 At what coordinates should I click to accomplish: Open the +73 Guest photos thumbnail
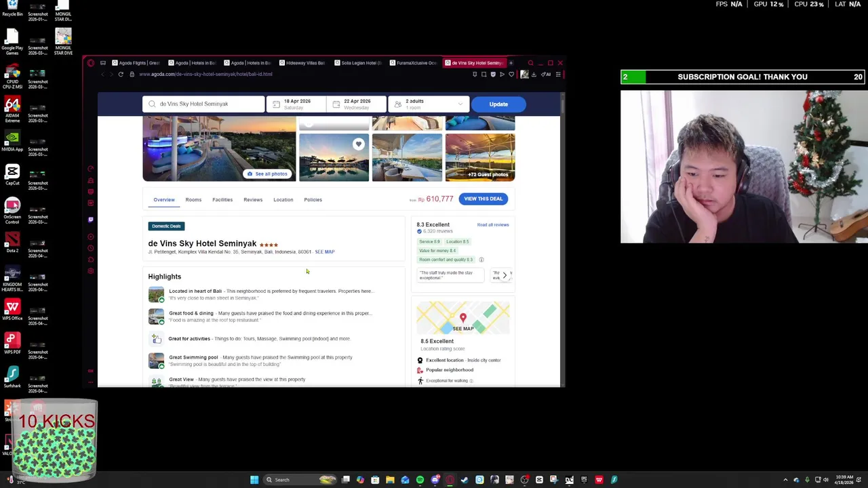[x=480, y=158]
